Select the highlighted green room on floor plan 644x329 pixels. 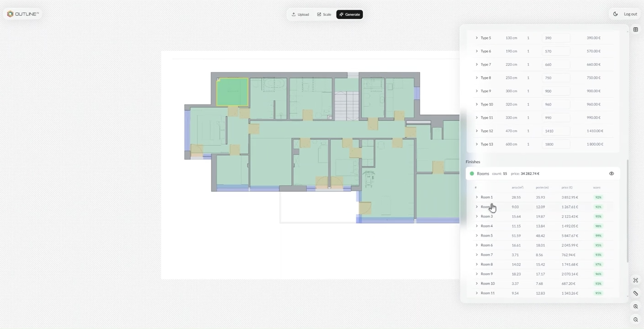pos(232,92)
